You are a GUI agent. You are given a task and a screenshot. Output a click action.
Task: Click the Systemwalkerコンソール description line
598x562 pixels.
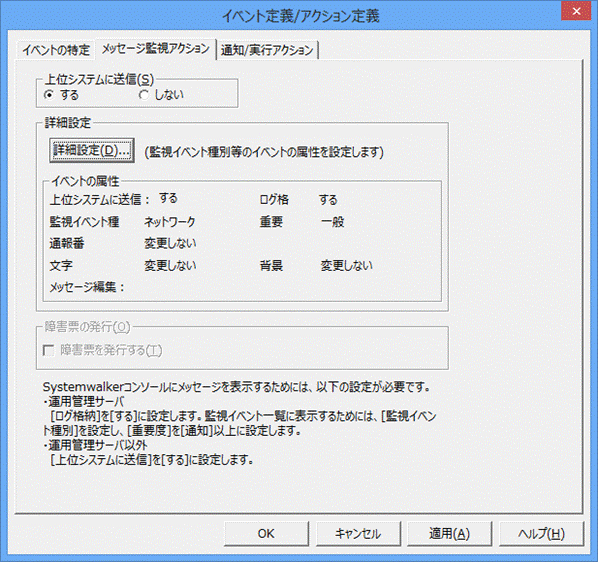(236, 387)
